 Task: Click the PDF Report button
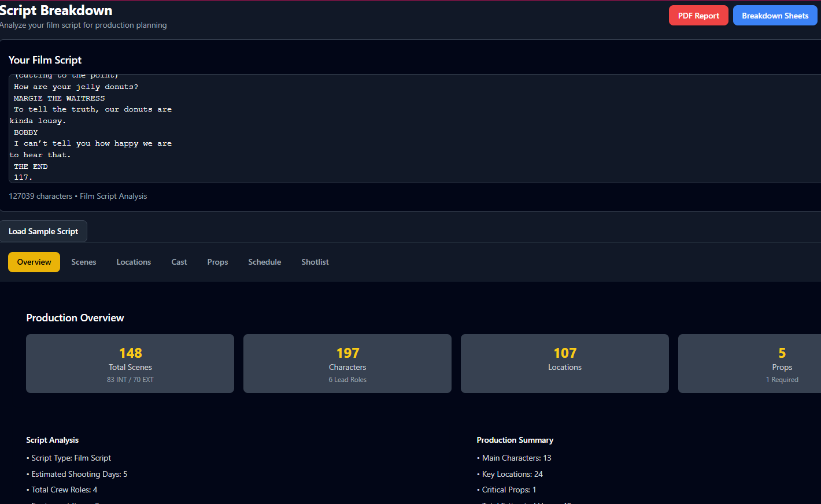[698, 16]
